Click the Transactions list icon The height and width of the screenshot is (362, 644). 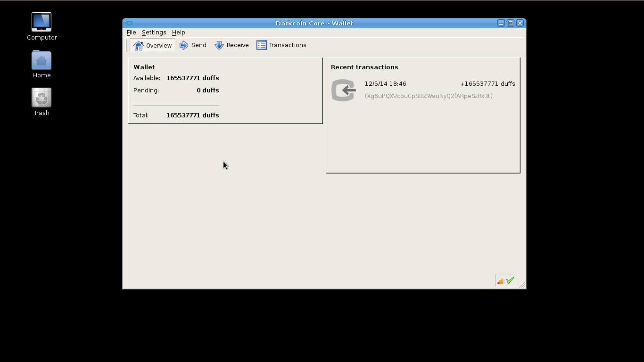(x=262, y=45)
